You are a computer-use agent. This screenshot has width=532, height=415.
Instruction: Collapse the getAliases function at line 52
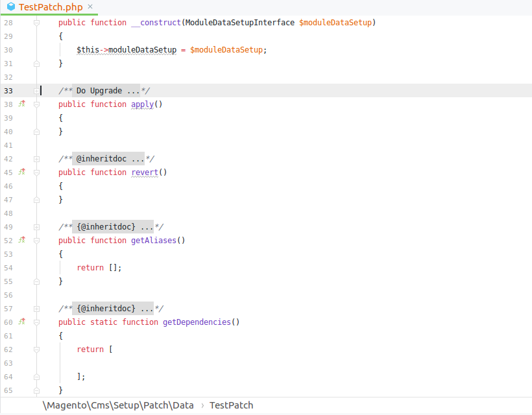tap(36, 241)
